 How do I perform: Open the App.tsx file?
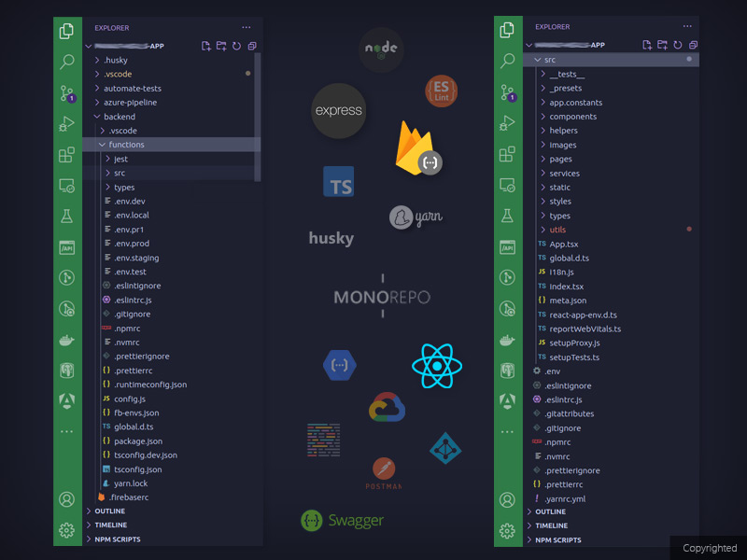click(x=564, y=244)
